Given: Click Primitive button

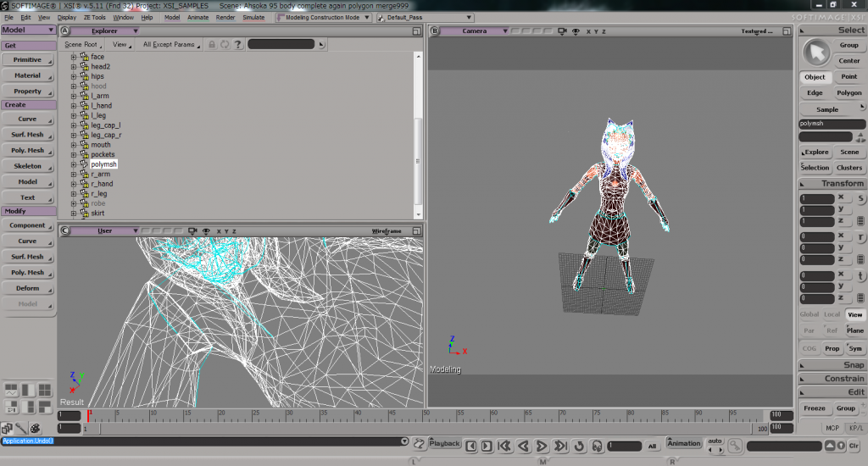Looking at the screenshot, I should tap(28, 60).
